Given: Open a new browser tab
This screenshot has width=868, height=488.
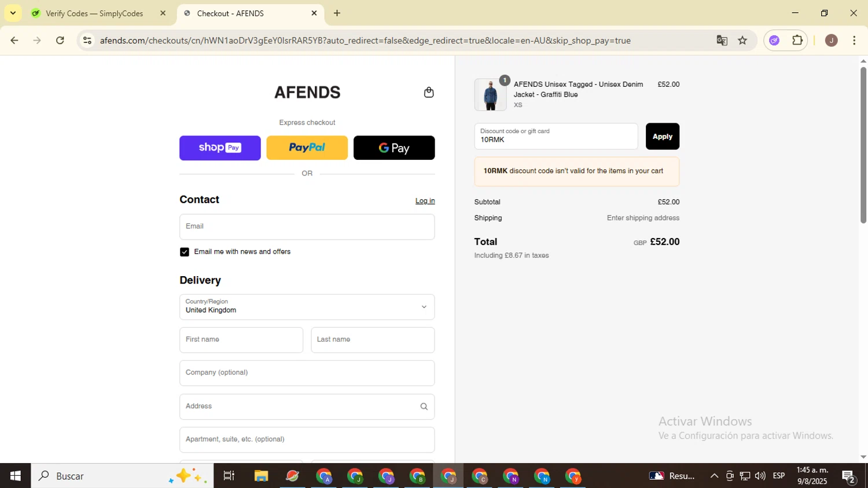Looking at the screenshot, I should 337,13.
